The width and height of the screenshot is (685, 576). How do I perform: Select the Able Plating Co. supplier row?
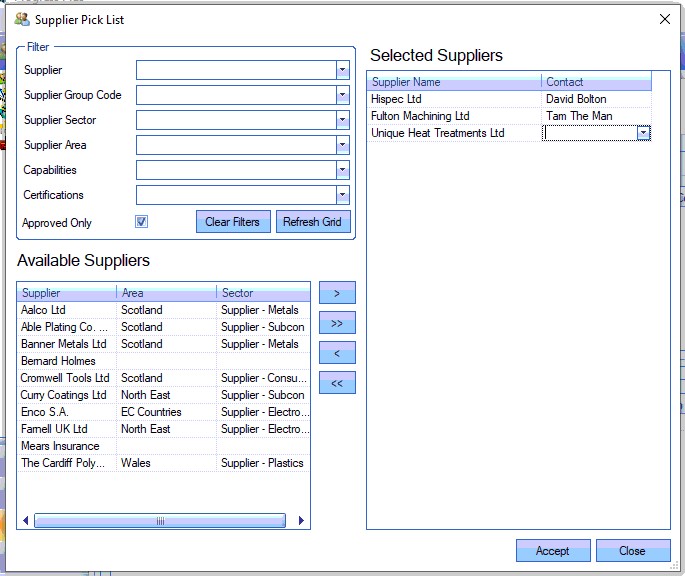[x=163, y=327]
